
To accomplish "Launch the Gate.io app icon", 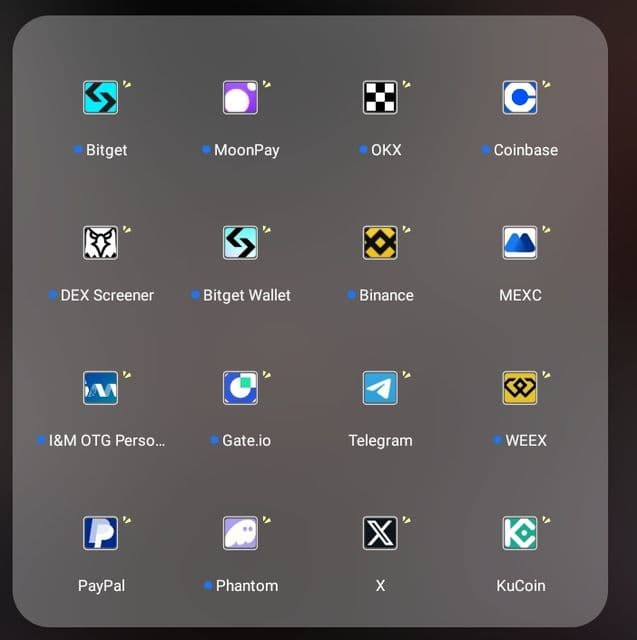I will click(240, 388).
